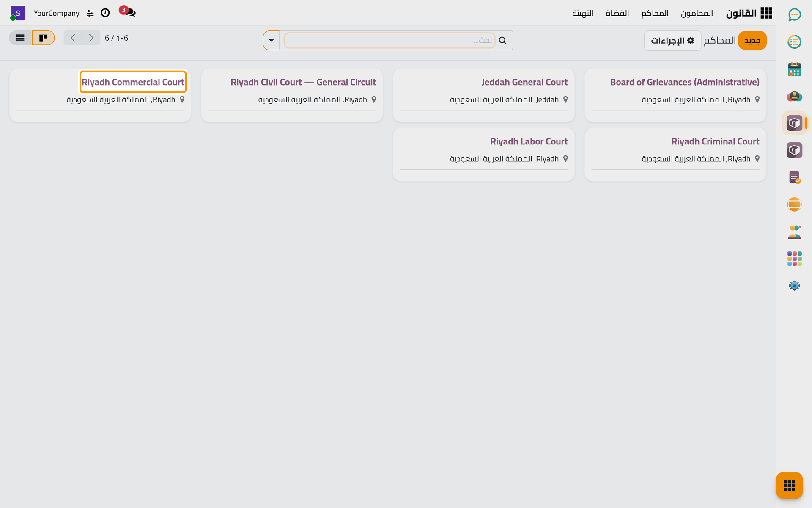Open the الإجراءات actions dropdown
The width and height of the screenshot is (812, 508).
[x=672, y=41]
